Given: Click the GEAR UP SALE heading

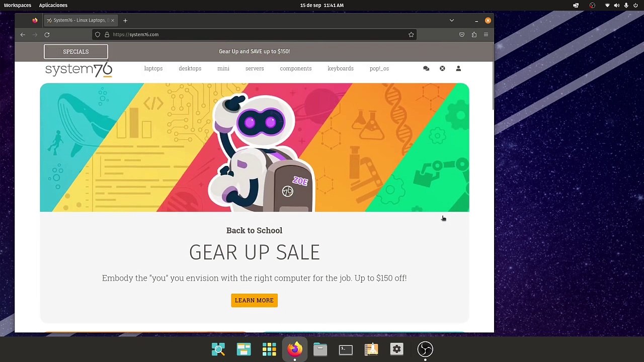Looking at the screenshot, I should (255, 252).
